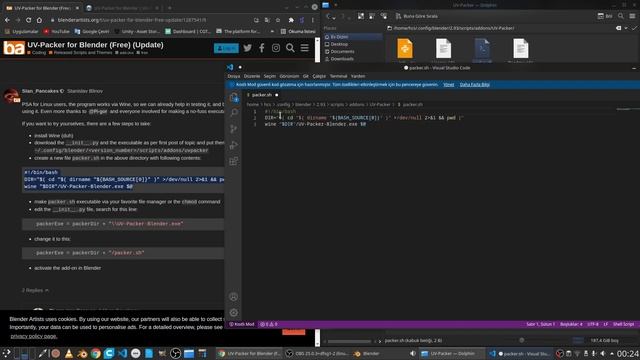This screenshot has width=640, height=360.
Task: Go to browser home page
Action: (x=39, y=20)
